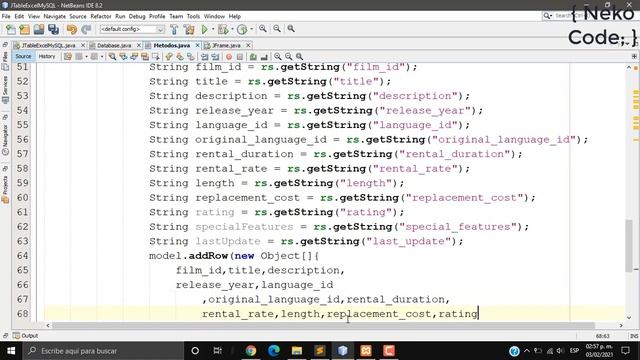Image resolution: width=640 pixels, height=360 pixels.
Task: Find previous occurrence icon
Action: [123, 56]
